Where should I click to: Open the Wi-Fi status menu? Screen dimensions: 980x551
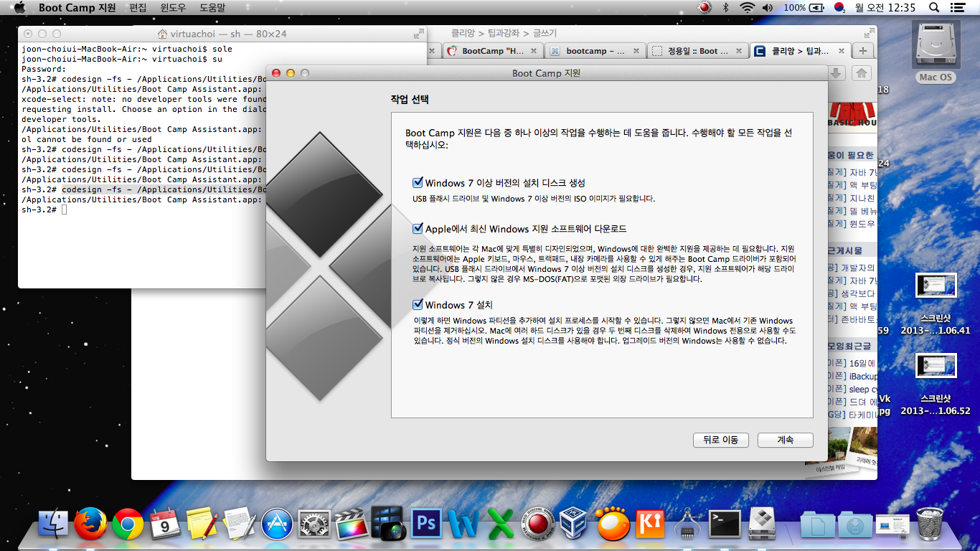[x=748, y=8]
